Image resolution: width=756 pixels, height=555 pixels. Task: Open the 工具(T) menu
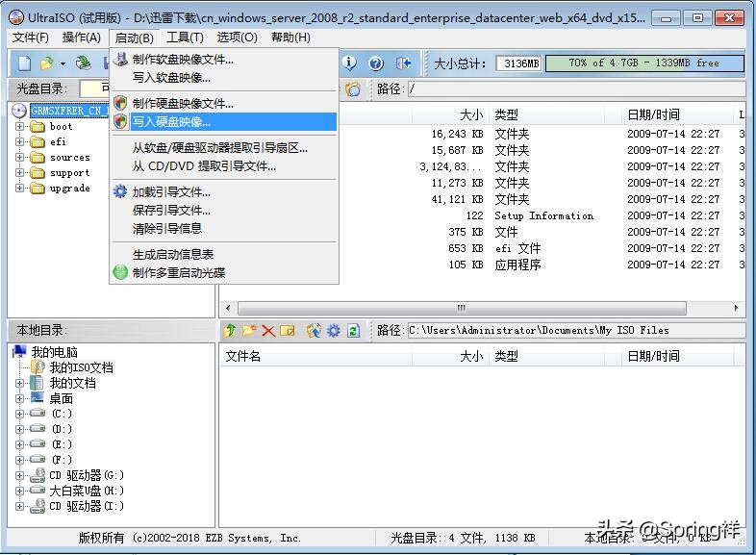coord(185,38)
